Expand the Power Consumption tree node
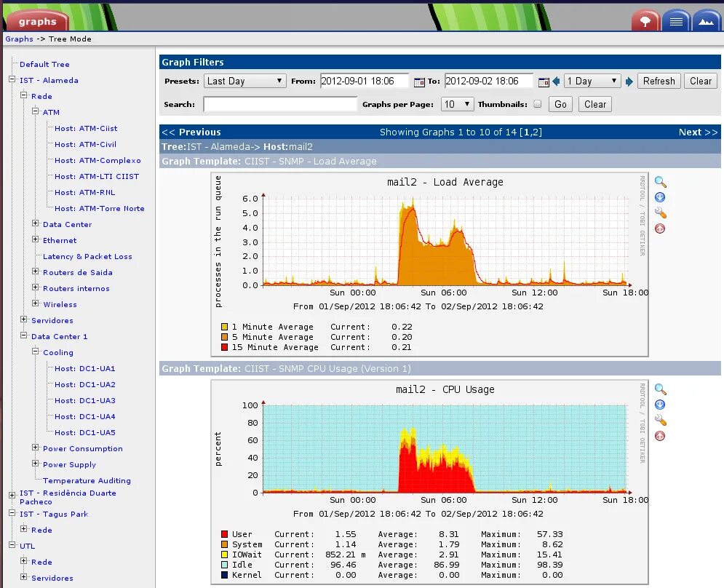Image resolution: width=724 pixels, height=588 pixels. [35, 448]
